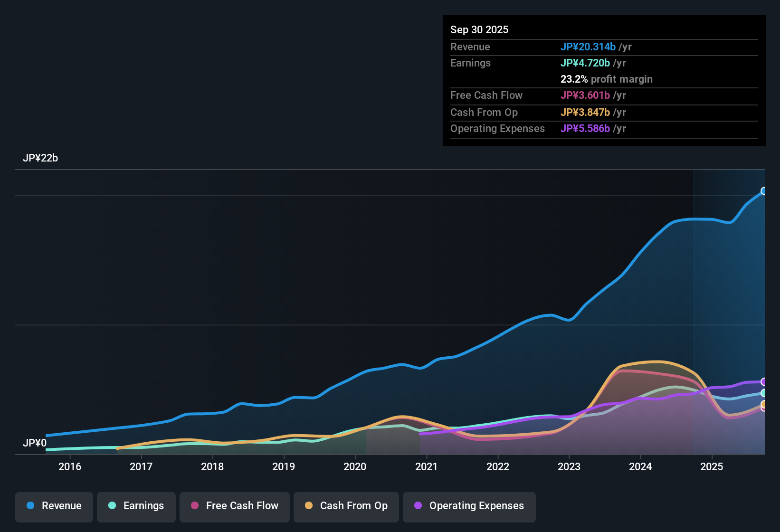Open the Sep 30 2025 tooltip header
This screenshot has height=532, width=780.
(479, 29)
